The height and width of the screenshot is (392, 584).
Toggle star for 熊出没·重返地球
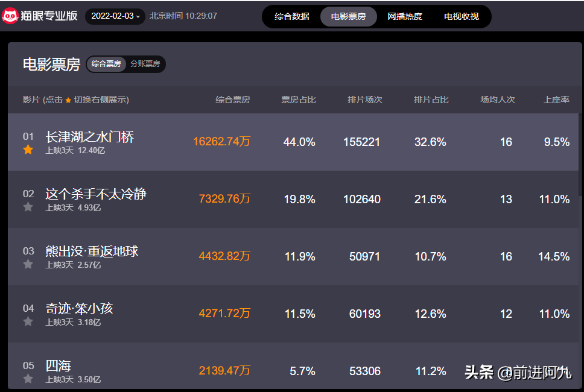[28, 265]
